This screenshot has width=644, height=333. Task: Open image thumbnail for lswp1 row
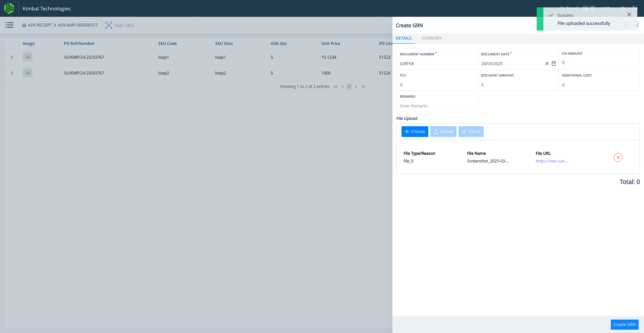(x=28, y=57)
